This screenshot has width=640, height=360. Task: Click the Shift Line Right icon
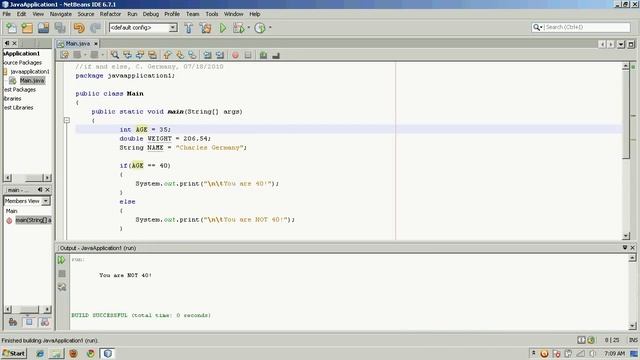click(x=220, y=55)
